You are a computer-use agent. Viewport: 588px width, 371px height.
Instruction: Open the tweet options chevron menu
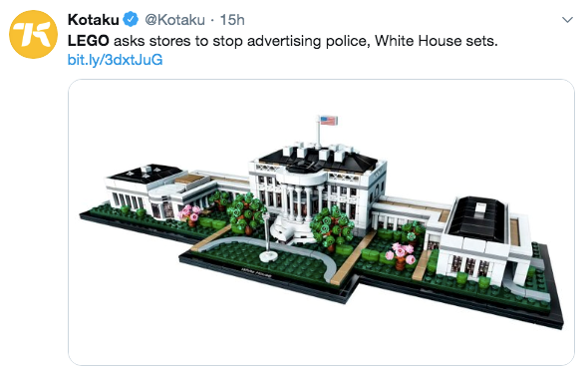[x=567, y=20]
